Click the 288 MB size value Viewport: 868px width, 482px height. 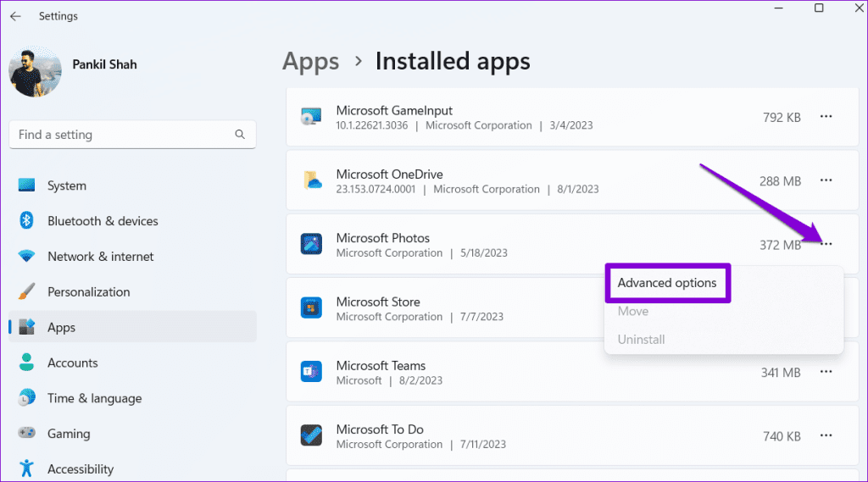780,181
